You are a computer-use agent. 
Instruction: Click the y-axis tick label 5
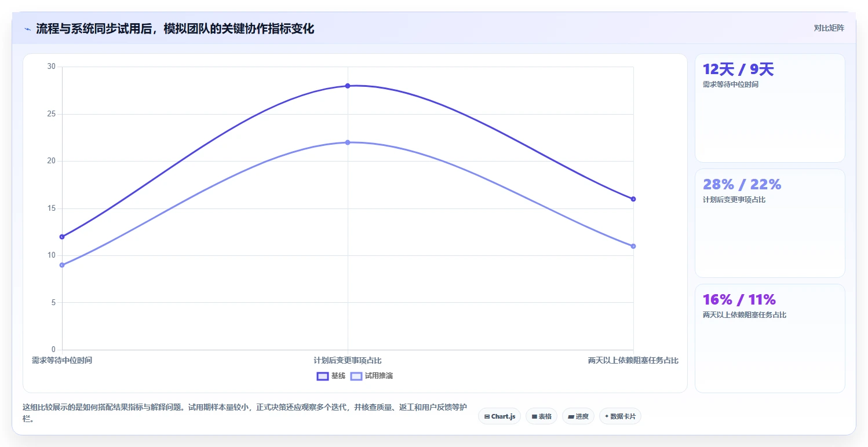(x=53, y=302)
